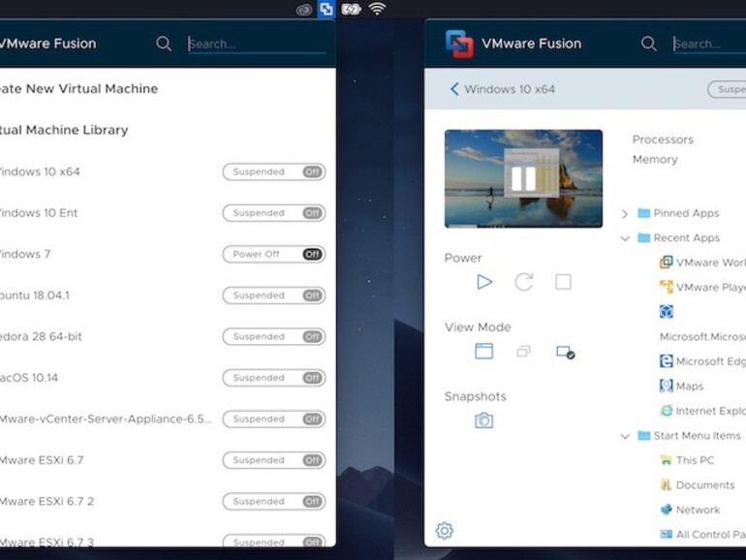
Task: Click the Suspended status button in right window
Action: point(727,89)
